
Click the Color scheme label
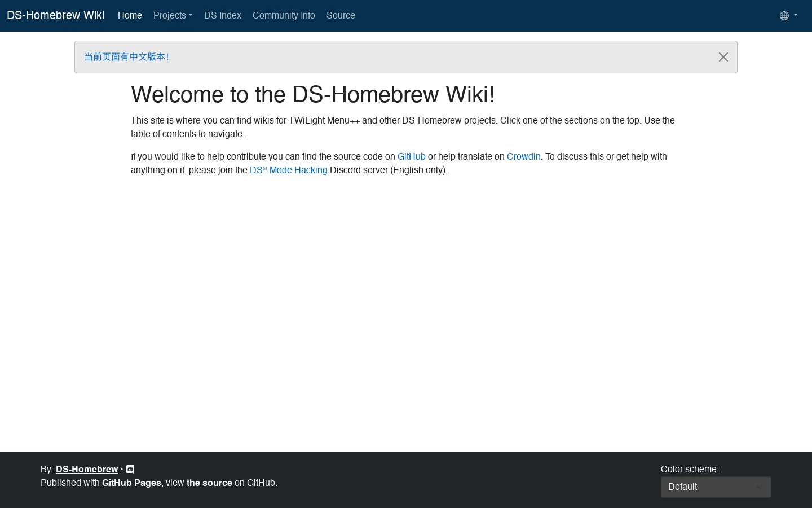(690, 470)
